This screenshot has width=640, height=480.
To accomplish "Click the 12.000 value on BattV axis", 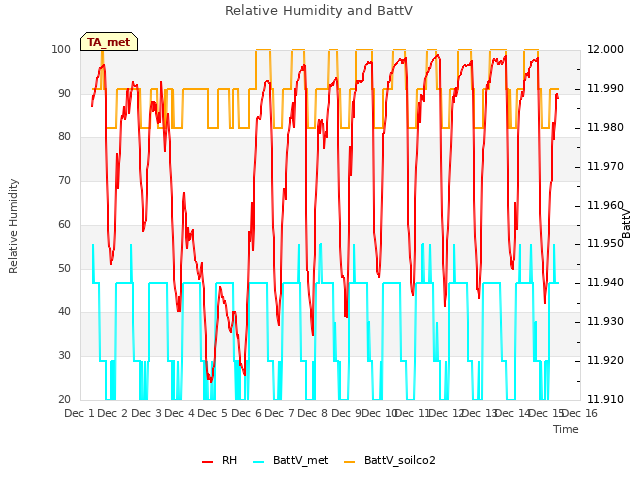I will (605, 49).
